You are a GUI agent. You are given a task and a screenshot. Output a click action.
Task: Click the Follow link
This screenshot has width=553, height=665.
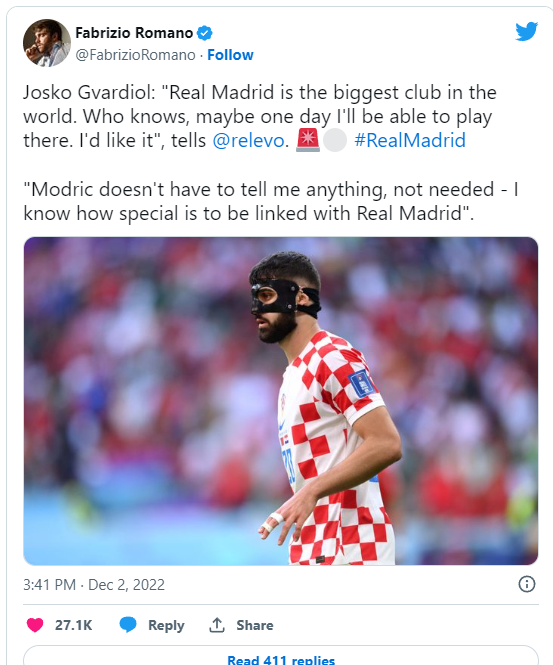tap(230, 55)
